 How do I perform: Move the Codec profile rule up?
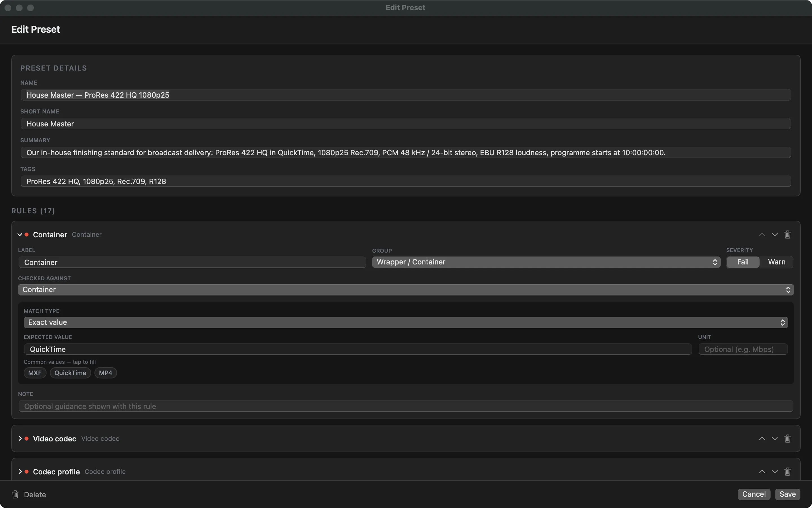click(x=762, y=471)
